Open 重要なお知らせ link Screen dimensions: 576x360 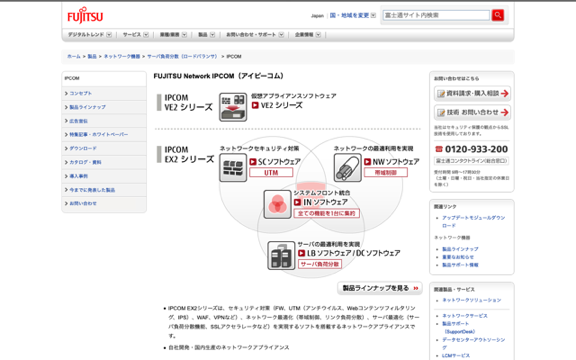[458, 257]
